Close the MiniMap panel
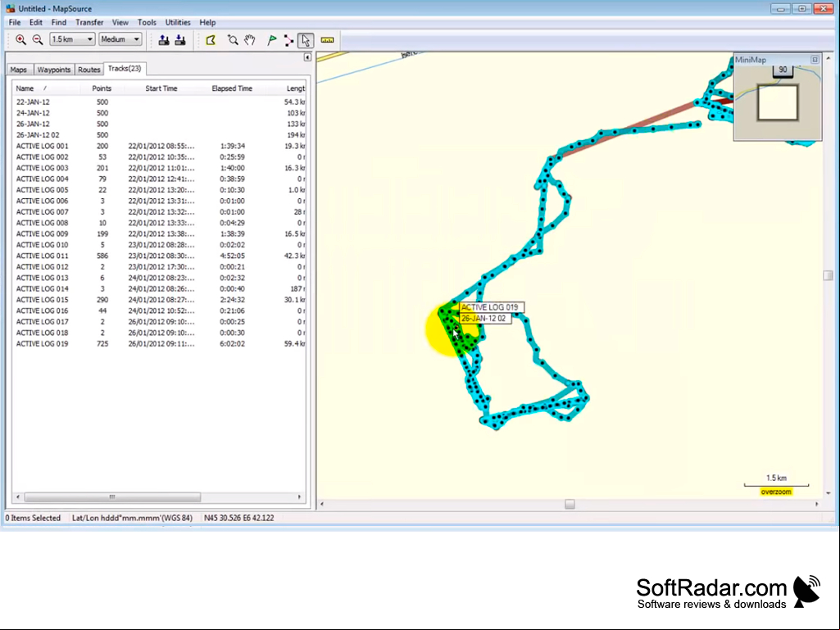This screenshot has height=630, width=840. tap(815, 60)
